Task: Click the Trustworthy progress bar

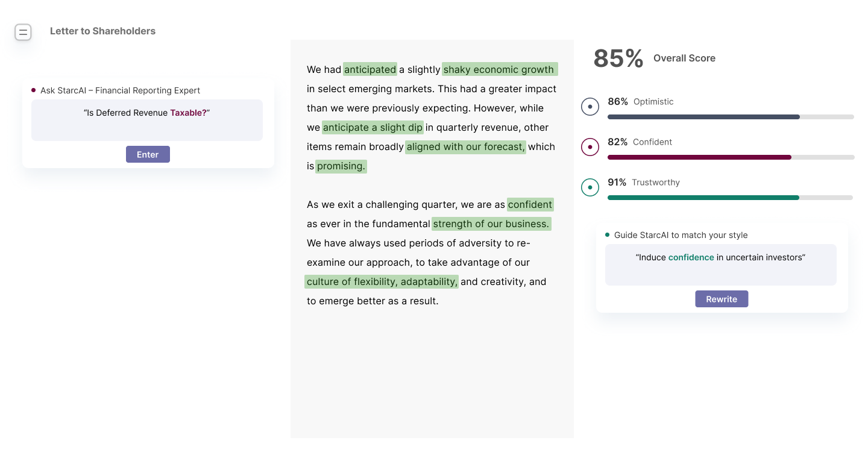Action: (731, 198)
